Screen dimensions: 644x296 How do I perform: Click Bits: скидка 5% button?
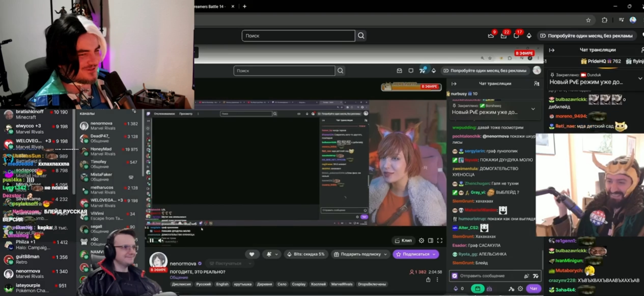point(306,254)
